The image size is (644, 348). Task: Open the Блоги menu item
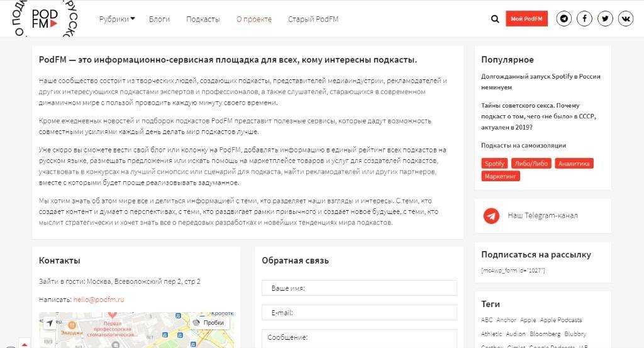[159, 19]
